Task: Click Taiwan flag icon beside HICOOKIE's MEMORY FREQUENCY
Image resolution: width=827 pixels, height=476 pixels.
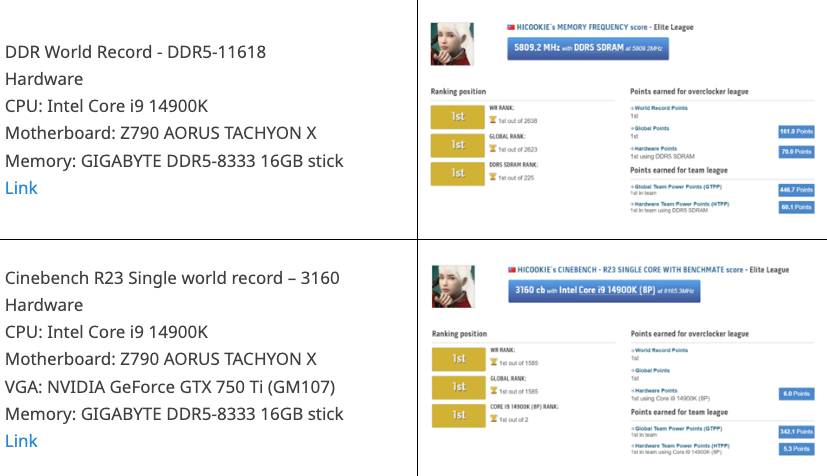Action: tap(511, 27)
